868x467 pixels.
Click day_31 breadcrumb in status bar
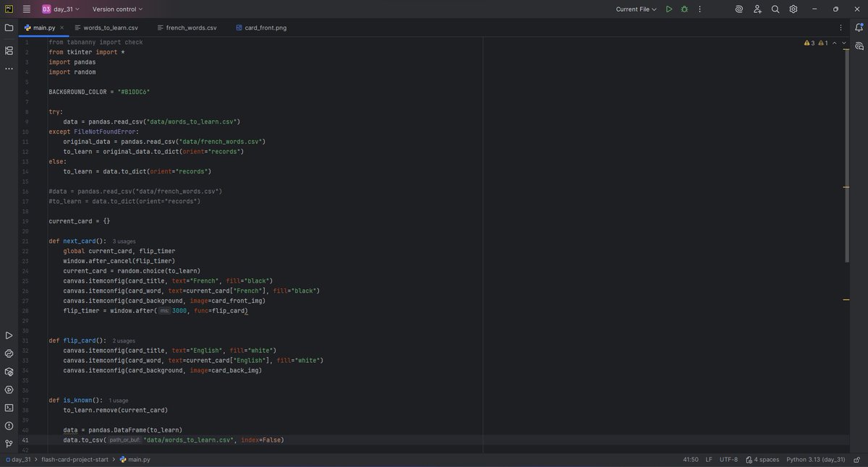point(18,459)
